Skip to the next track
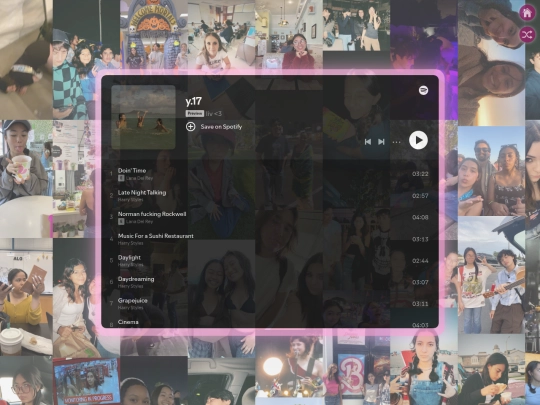 [381, 142]
